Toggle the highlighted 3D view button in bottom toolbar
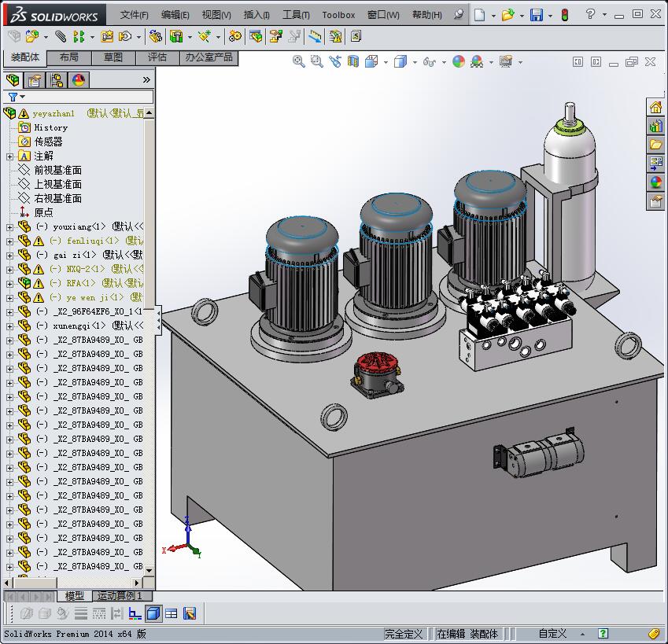Screen dimensions: 668x644 pyautogui.click(x=153, y=613)
